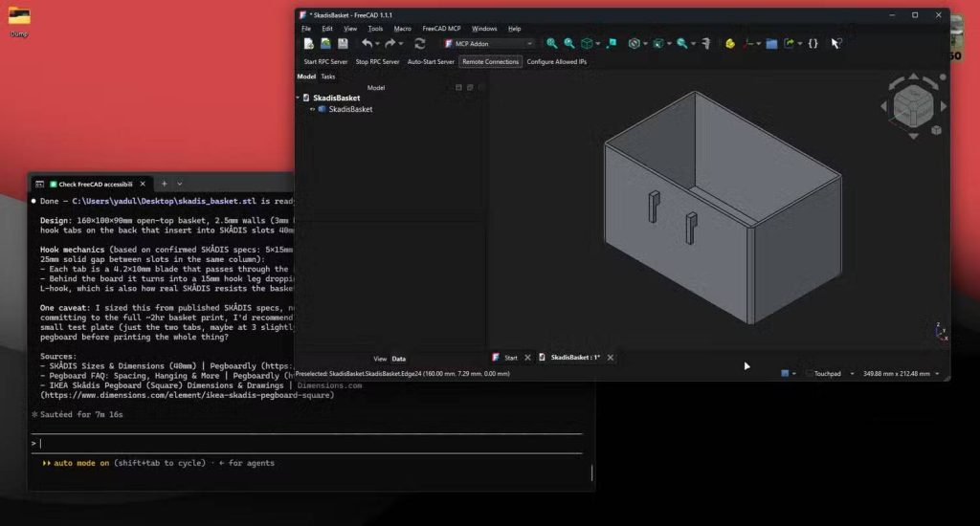The image size is (980, 526).
Task: Expand the link tools dropdown arrow
Action: (800, 44)
